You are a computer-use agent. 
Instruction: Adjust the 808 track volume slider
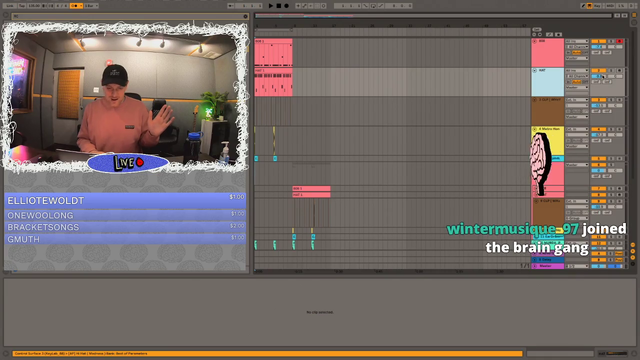(599, 47)
